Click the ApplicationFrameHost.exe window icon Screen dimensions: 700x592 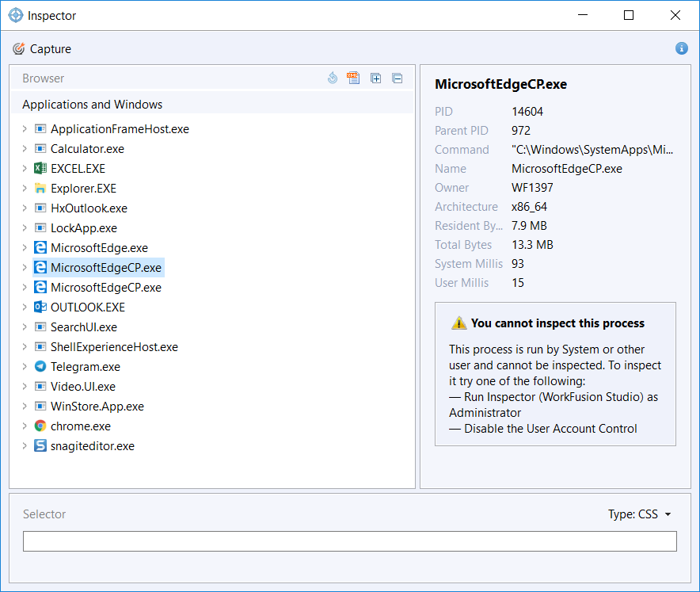pyautogui.click(x=40, y=128)
